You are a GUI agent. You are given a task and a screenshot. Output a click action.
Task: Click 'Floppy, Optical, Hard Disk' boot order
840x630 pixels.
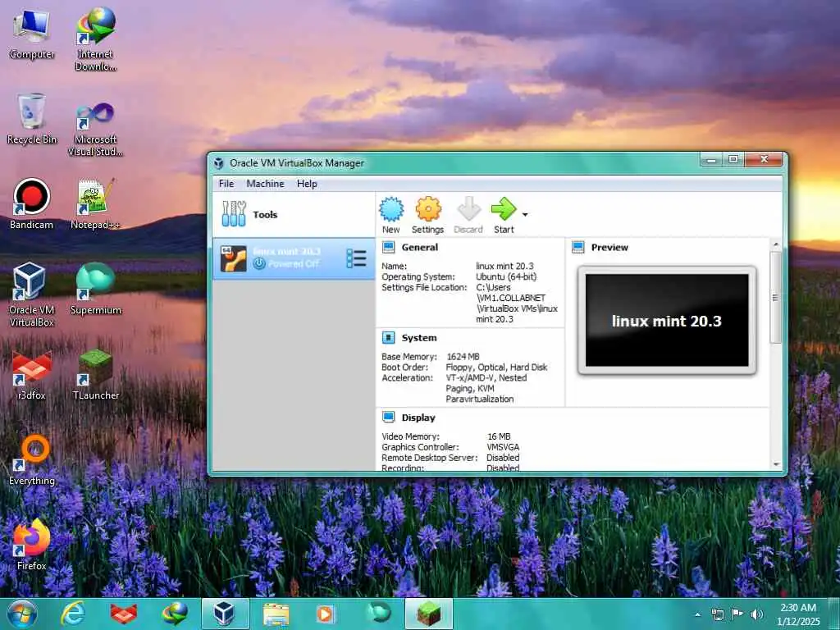coord(496,367)
